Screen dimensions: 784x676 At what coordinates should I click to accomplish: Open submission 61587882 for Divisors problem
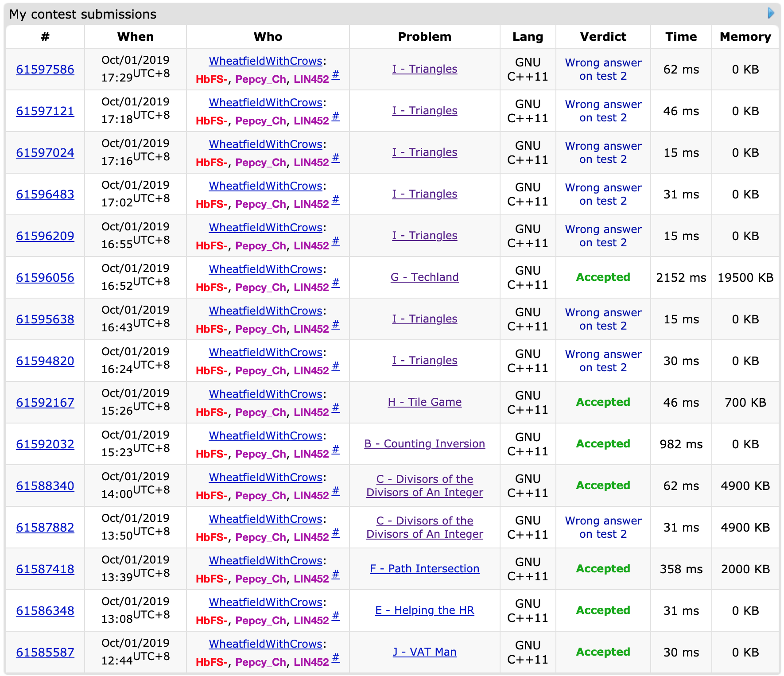(45, 528)
